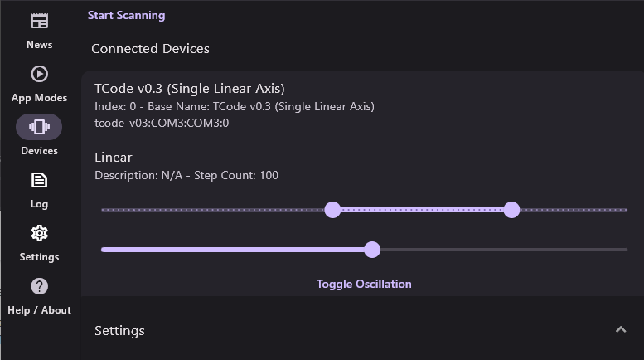The height and width of the screenshot is (360, 644).
Task: Click the upper range slider handle
Action: [x=511, y=210]
